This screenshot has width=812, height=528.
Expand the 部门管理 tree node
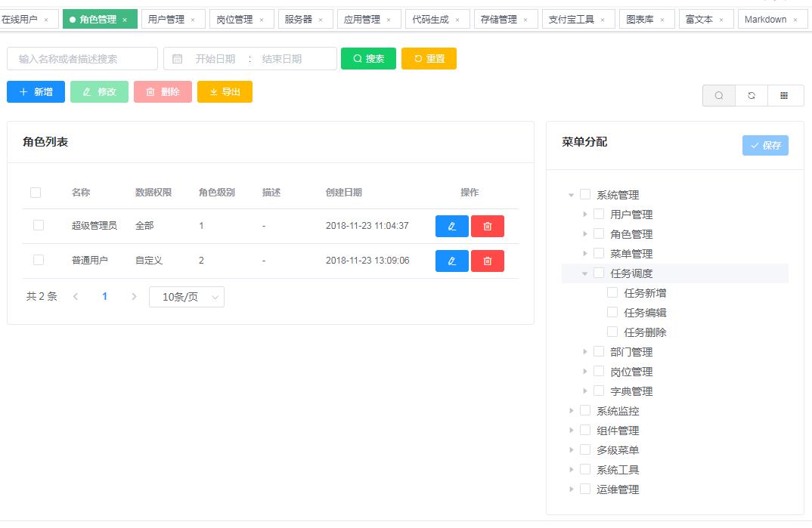pos(584,352)
